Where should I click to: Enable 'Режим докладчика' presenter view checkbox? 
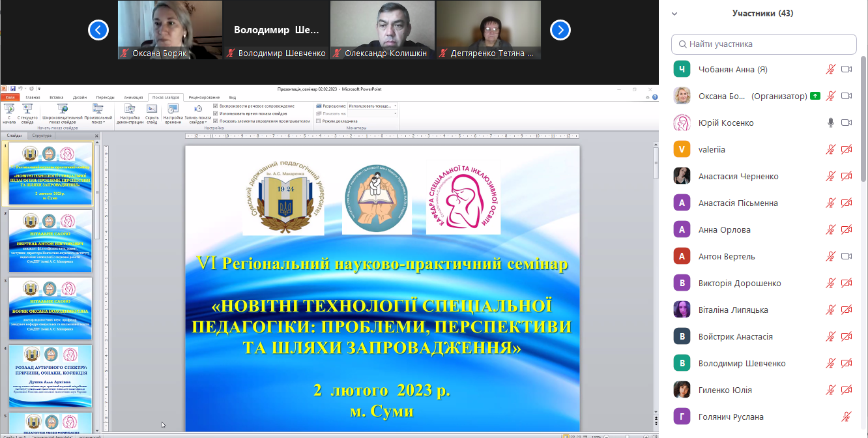point(318,121)
